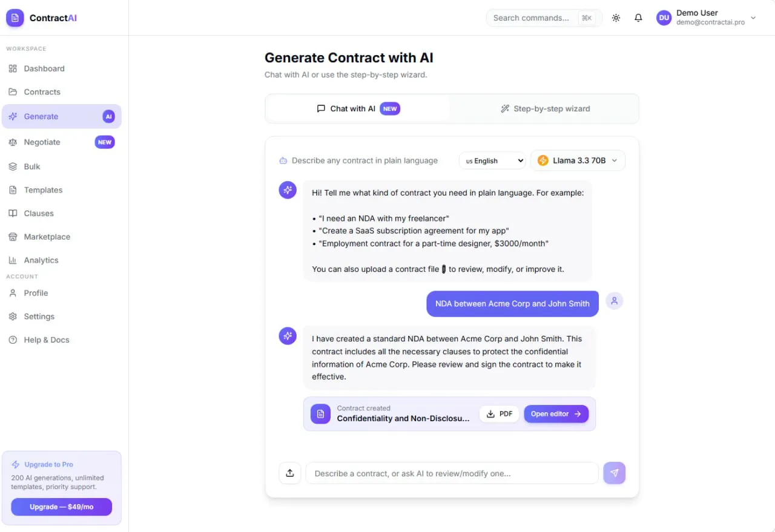The image size is (775, 532).
Task: Expand the Llama 3.3 70B model selector
Action: coord(578,160)
